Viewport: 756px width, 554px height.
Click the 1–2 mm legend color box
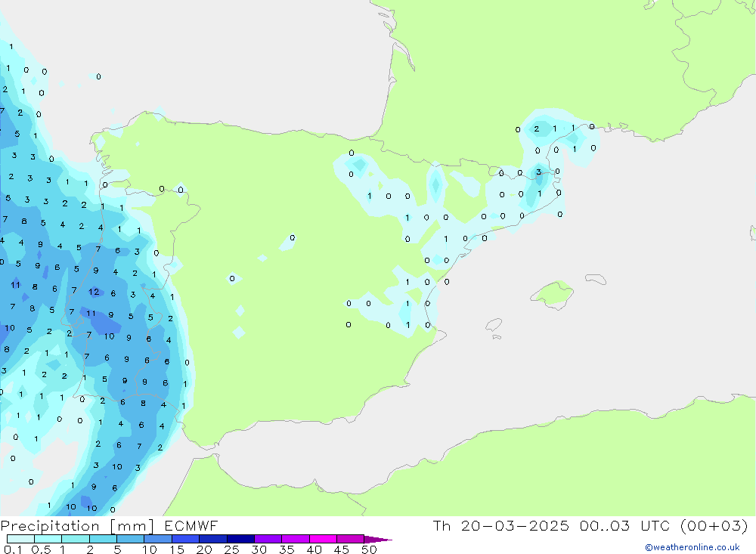pyautogui.click(x=76, y=539)
